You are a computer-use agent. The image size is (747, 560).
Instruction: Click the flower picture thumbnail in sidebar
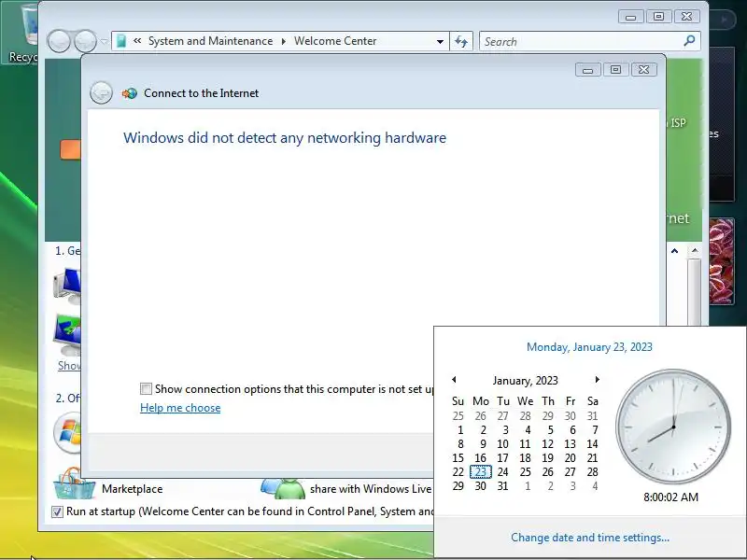tap(721, 261)
